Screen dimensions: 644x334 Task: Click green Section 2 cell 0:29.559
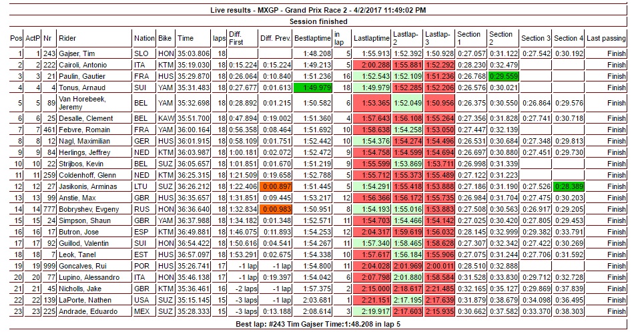click(x=503, y=76)
